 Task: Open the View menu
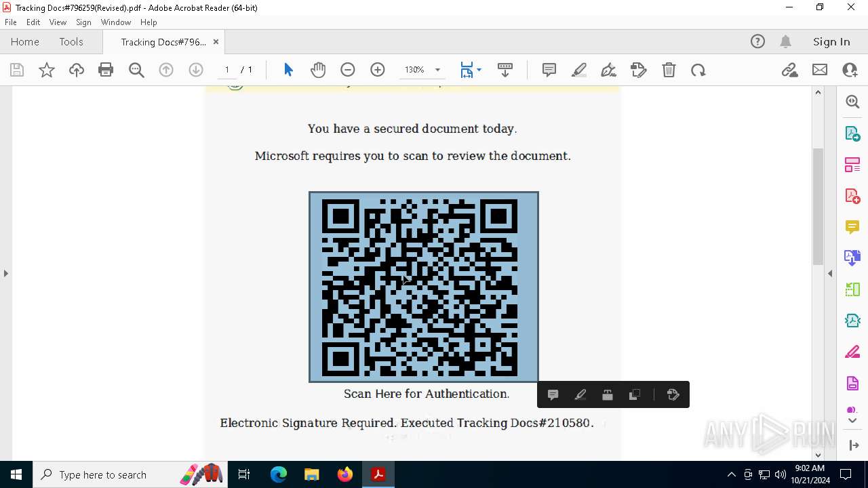click(x=58, y=22)
